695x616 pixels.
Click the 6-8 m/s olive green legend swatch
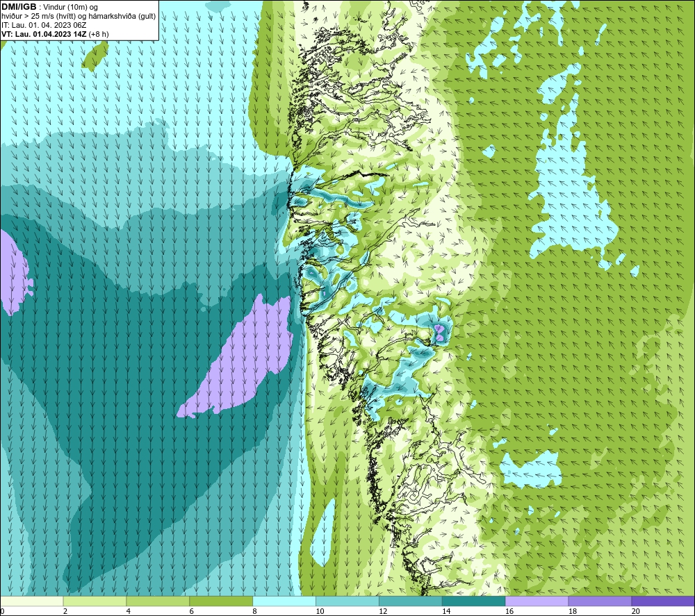tap(221, 601)
